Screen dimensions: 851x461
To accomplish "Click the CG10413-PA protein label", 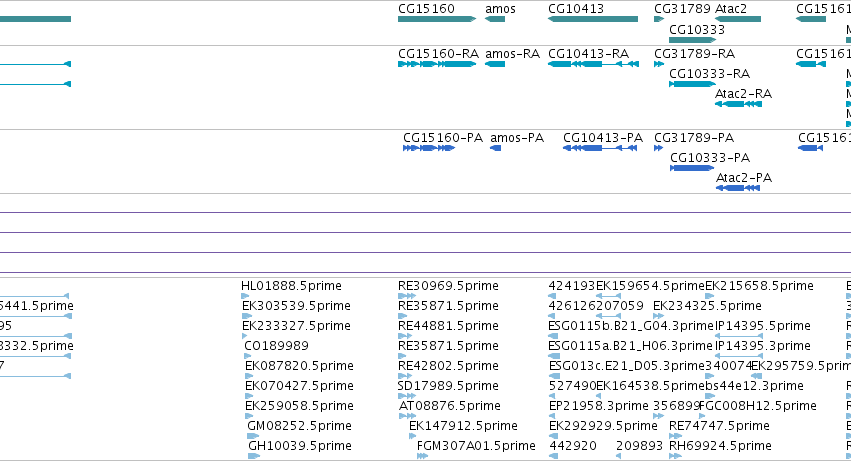I will tap(602, 138).
